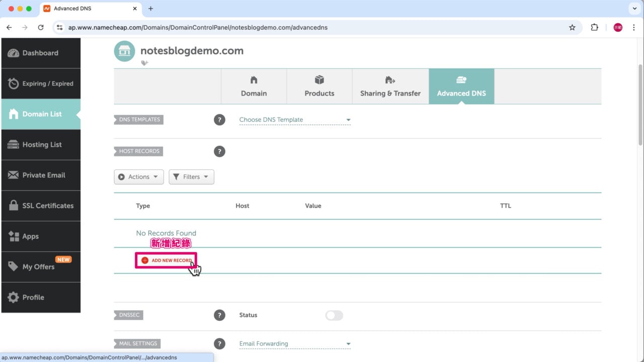Image resolution: width=644 pixels, height=362 pixels.
Task: Expand the Choose DNS Template dropdown
Action: pyautogui.click(x=294, y=120)
